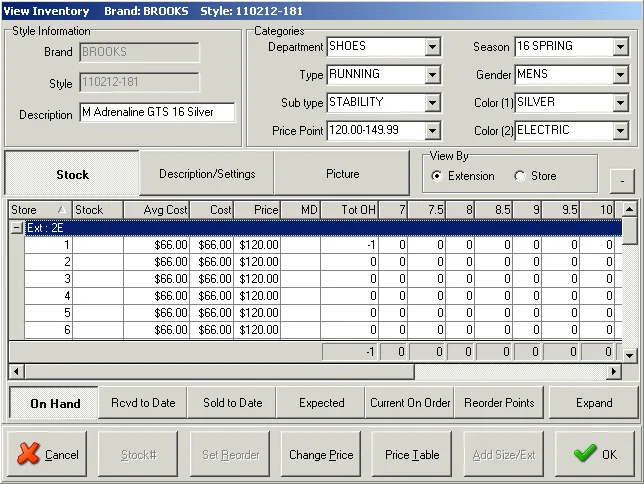Open the Season dropdown showing 16 SPRING

point(620,46)
